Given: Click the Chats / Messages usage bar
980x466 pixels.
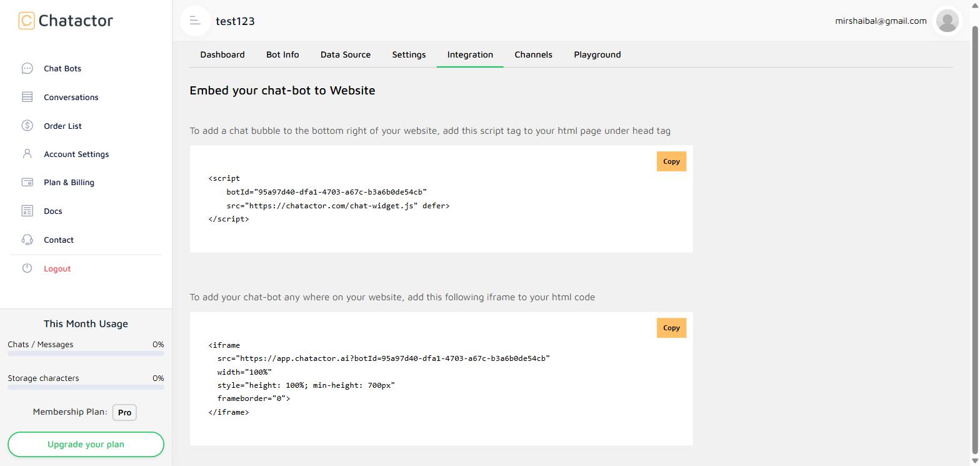Looking at the screenshot, I should coord(86,354).
